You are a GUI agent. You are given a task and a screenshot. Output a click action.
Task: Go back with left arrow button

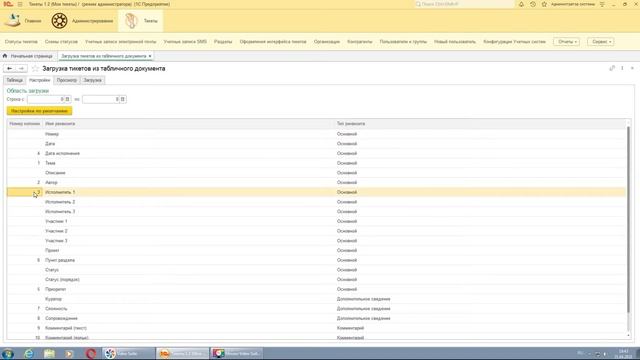tap(9, 69)
